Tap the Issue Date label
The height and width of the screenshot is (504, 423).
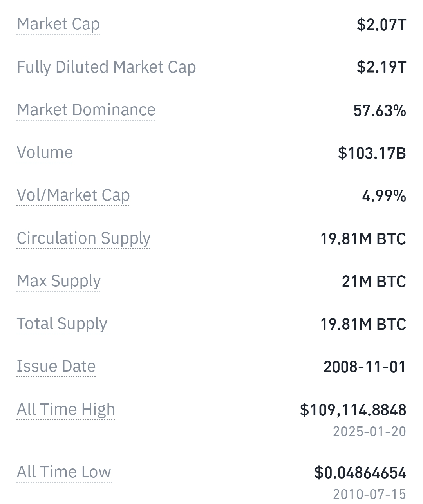(56, 366)
